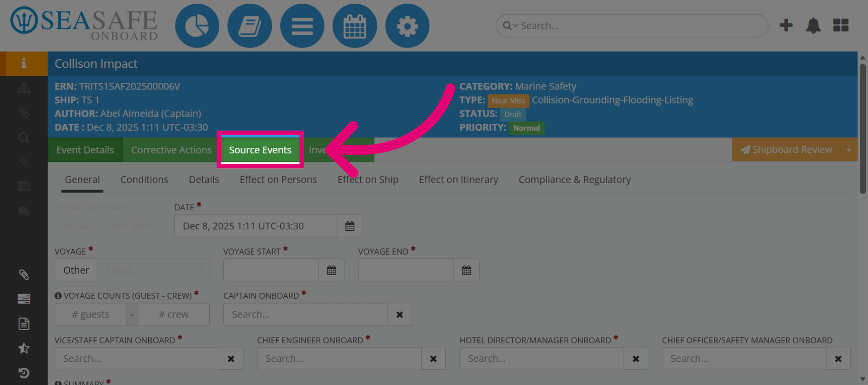
Task: Click the # crew input
Action: point(174,314)
